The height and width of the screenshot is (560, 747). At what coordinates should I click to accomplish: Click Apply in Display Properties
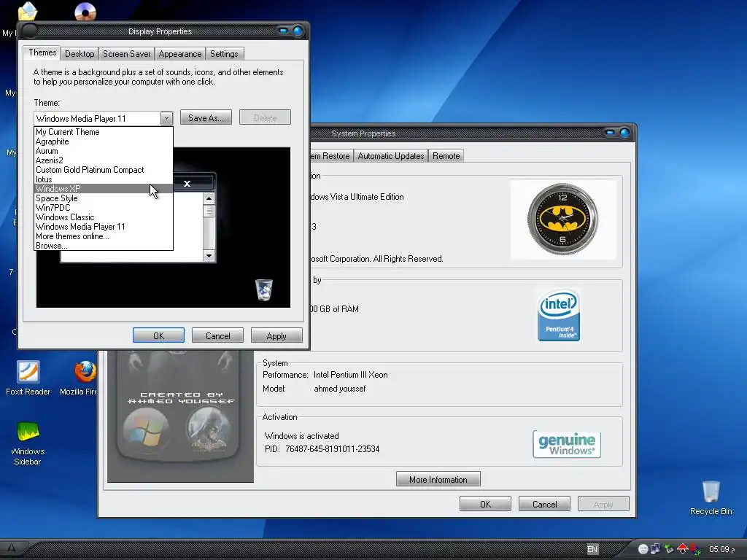276,335
